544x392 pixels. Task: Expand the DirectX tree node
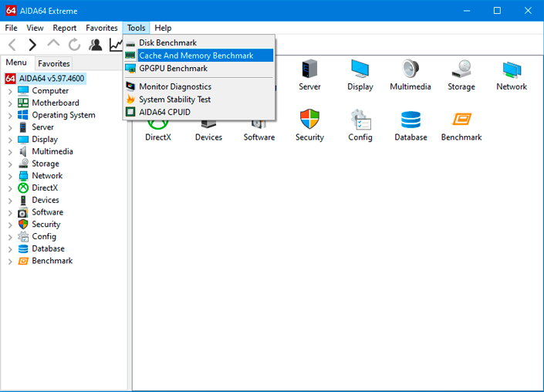10,188
